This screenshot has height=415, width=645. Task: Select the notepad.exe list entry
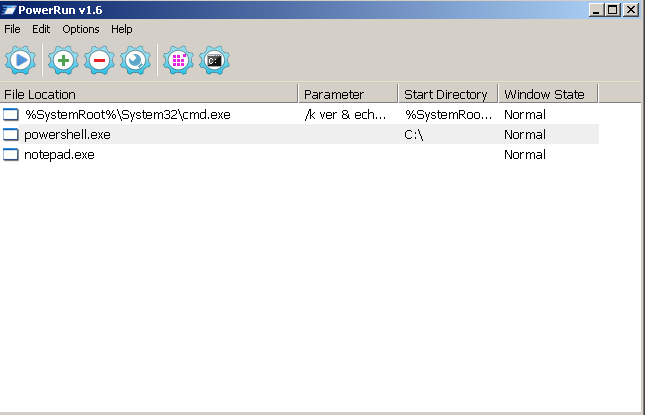(x=59, y=155)
